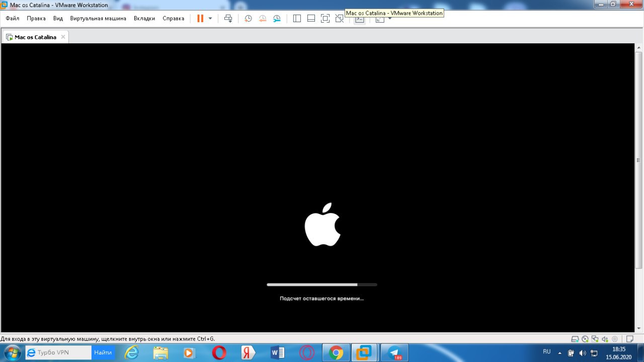Image resolution: width=644 pixels, height=362 pixels.
Task: Open the Windows Start menu
Action: pos(12,352)
